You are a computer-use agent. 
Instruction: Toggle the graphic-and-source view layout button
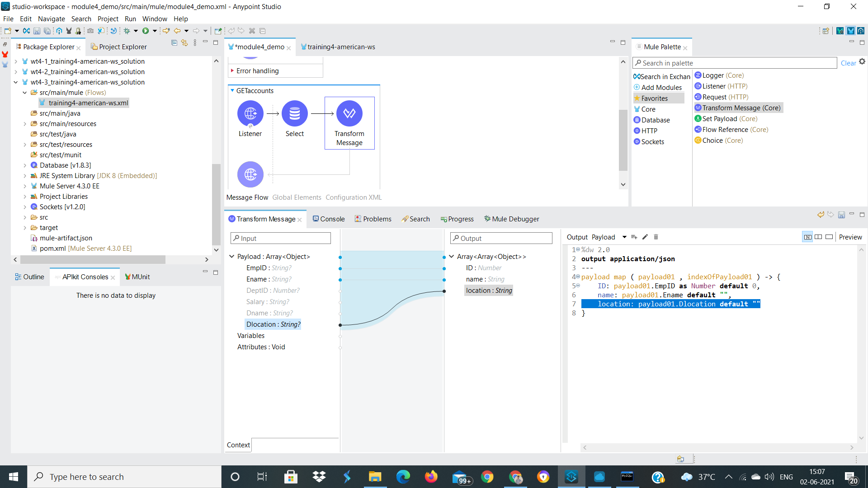coord(807,237)
